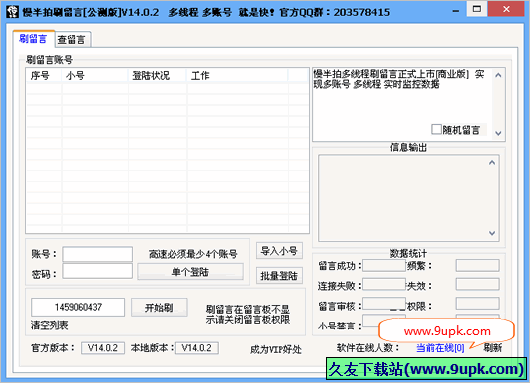Click the 清空列表 link
Image resolution: width=530 pixels, height=383 pixels.
pos(50,325)
